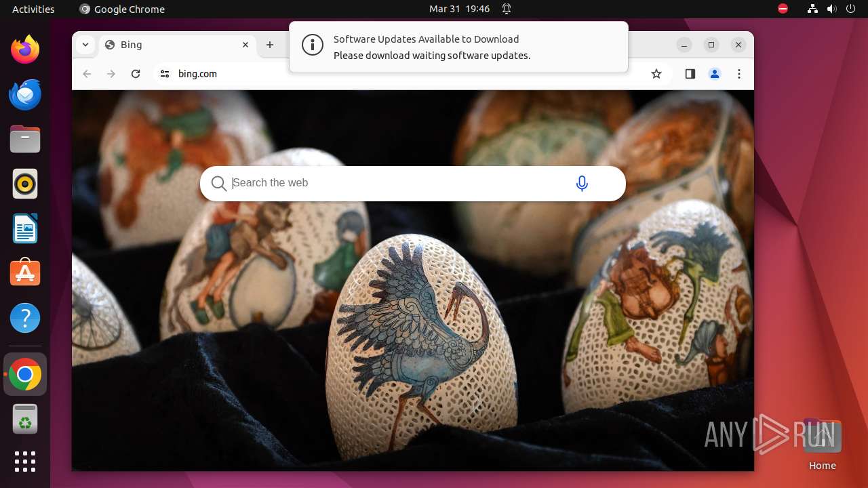Expand the tab search dropdown
Screen dimensions: 868x488
85,45
